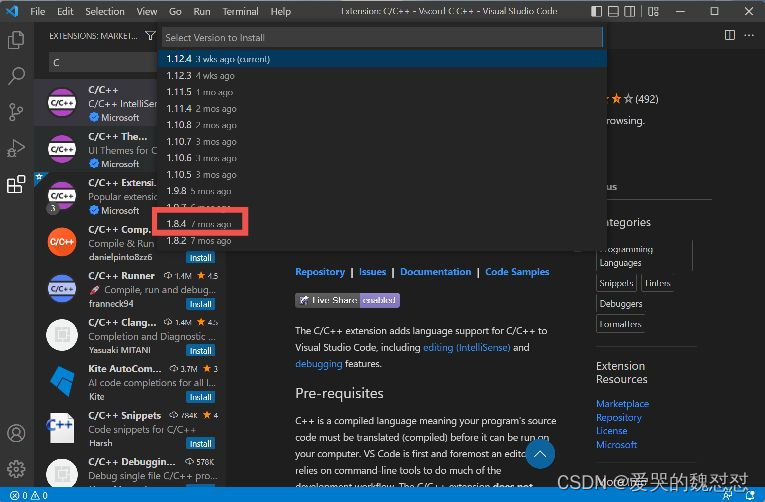Open the Run menu
This screenshot has width=765, height=502.
[x=202, y=11]
